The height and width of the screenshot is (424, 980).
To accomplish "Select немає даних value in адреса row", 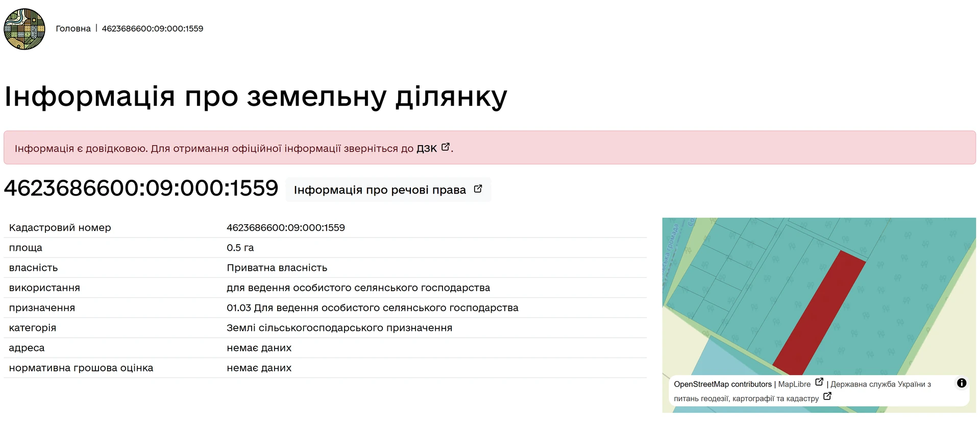I will pyautogui.click(x=259, y=348).
